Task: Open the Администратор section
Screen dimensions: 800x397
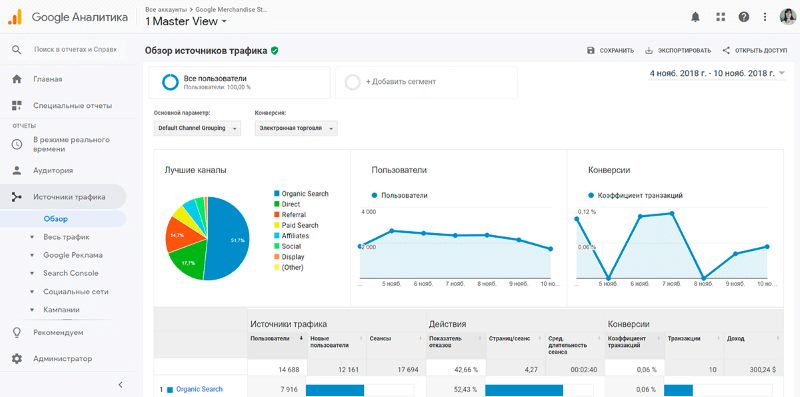Action: coord(63,359)
